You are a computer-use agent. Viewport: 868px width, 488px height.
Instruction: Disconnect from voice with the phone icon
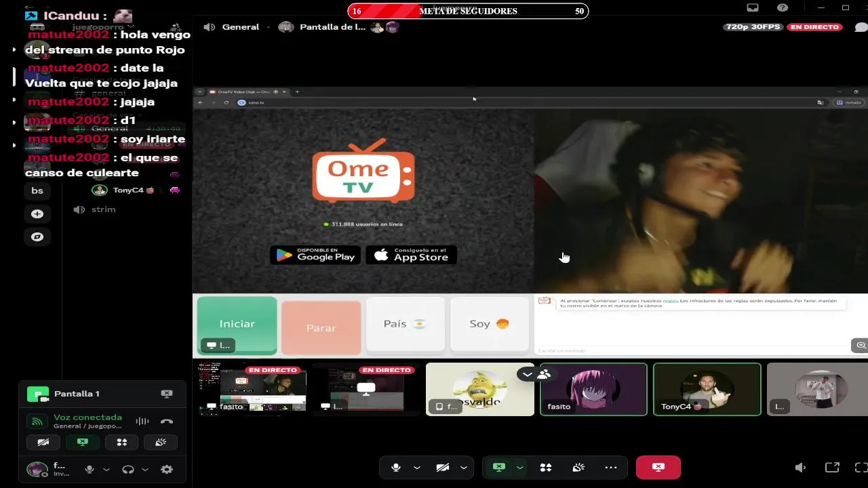[x=167, y=422]
